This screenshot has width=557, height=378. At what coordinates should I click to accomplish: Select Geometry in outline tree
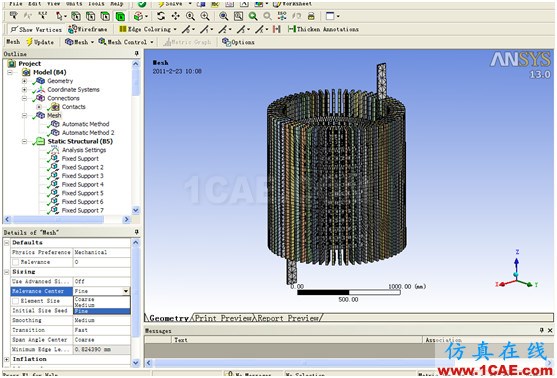pyautogui.click(x=60, y=81)
